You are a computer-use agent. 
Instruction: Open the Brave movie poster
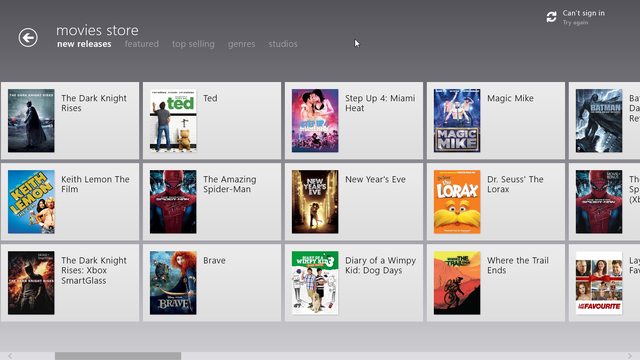tap(173, 282)
